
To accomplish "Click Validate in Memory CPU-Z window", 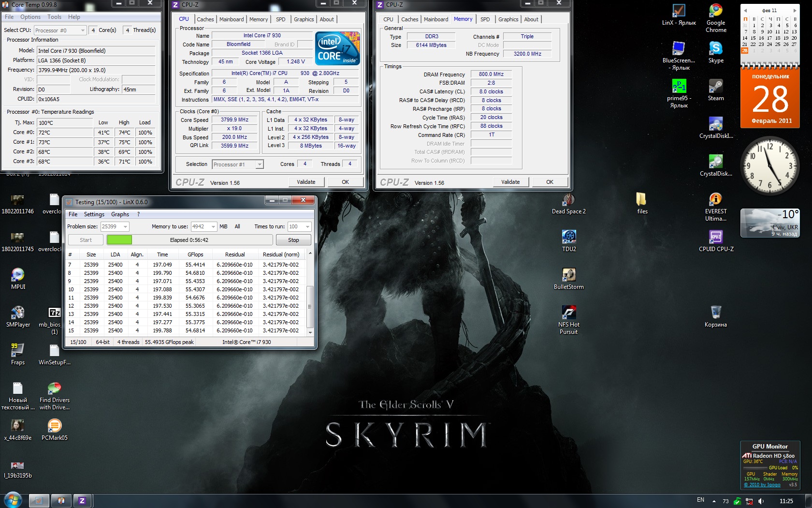I will 510,182.
